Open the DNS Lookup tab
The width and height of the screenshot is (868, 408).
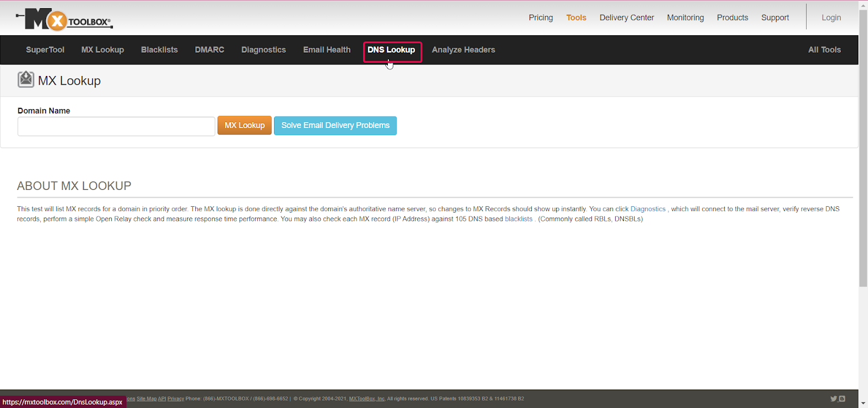pos(392,50)
